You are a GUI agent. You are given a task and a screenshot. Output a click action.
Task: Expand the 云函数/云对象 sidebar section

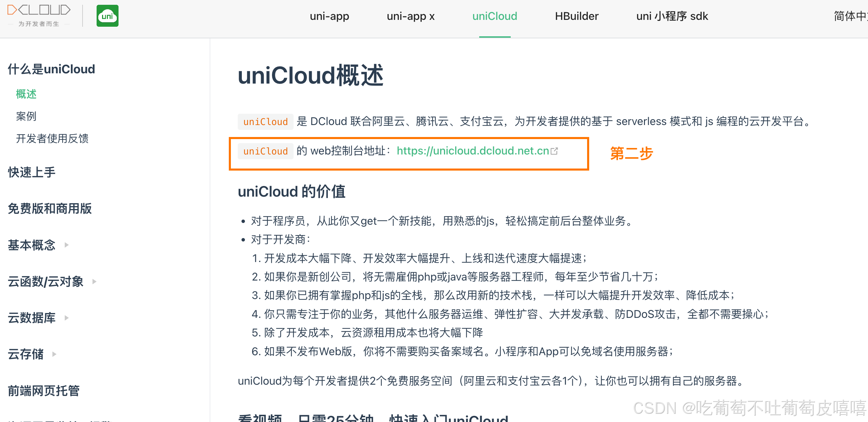pos(46,282)
